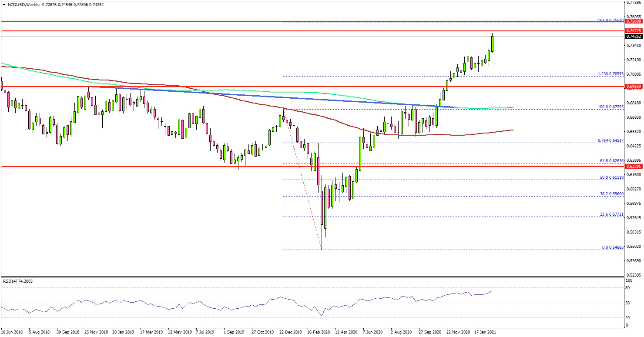Select the red 0.74725 price label
Viewport: 644px width, 337px height.
coord(633,31)
